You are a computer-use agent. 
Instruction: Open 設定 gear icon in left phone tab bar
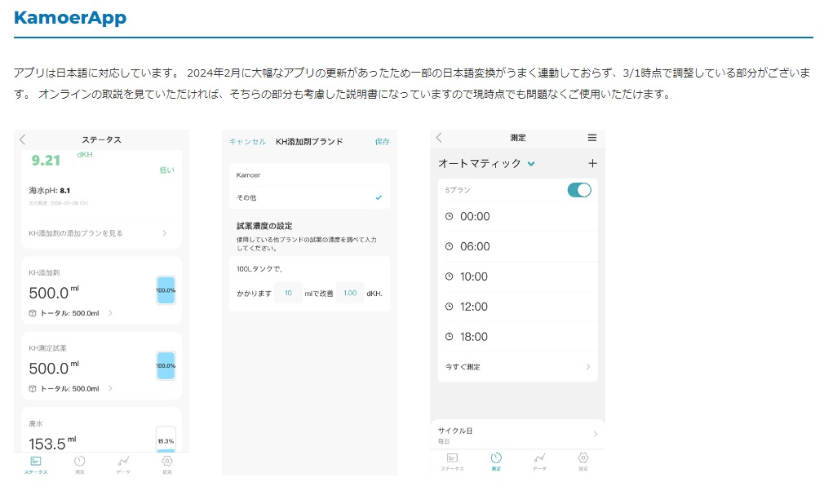click(167, 465)
